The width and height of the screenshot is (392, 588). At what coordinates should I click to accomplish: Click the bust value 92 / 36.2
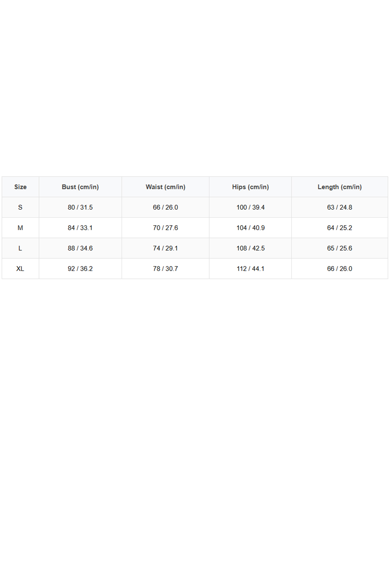coord(80,269)
